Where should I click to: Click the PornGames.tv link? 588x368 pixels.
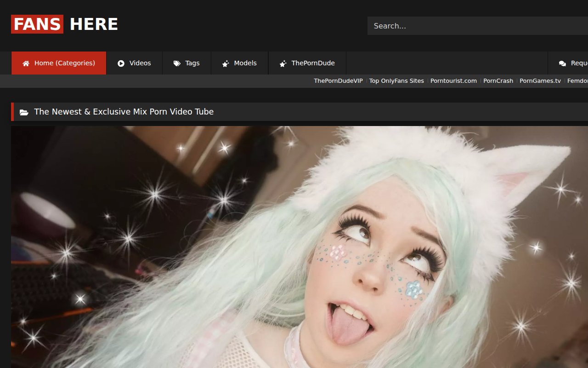point(540,80)
